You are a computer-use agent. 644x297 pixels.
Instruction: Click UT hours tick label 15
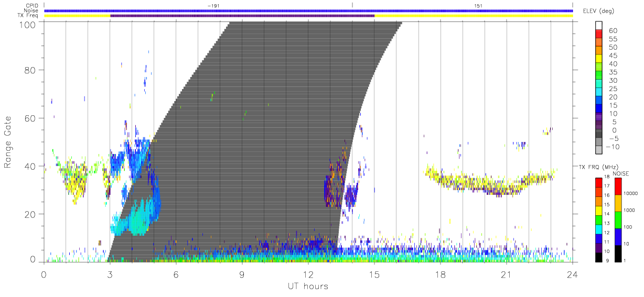[374, 274]
